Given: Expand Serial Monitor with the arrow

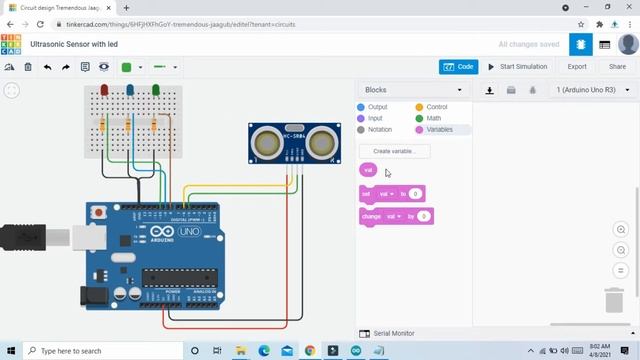Looking at the screenshot, I should tap(633, 333).
